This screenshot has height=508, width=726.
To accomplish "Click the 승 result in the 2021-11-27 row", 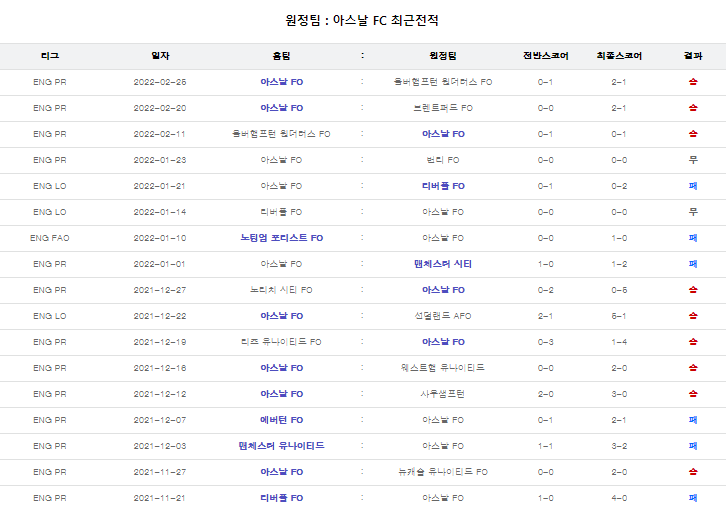I will point(693,472).
